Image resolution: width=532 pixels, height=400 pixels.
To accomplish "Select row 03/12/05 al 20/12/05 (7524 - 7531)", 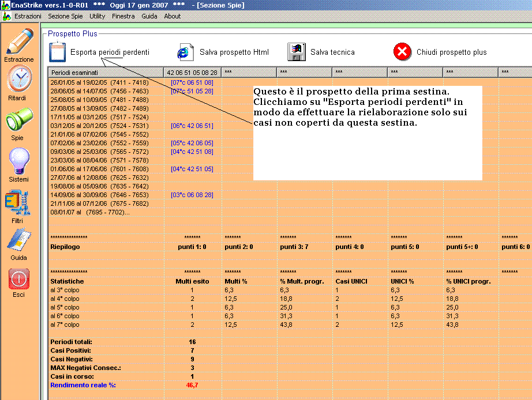I will pyautogui.click(x=99, y=126).
